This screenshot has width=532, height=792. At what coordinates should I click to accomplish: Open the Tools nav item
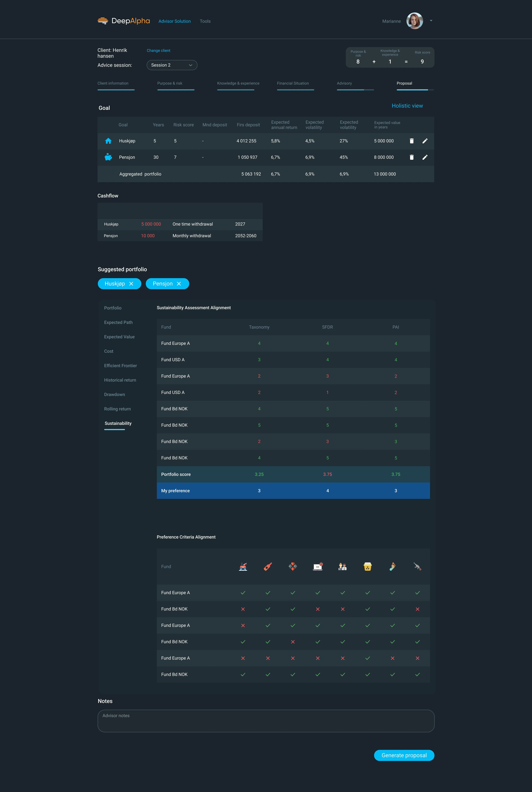(x=205, y=21)
